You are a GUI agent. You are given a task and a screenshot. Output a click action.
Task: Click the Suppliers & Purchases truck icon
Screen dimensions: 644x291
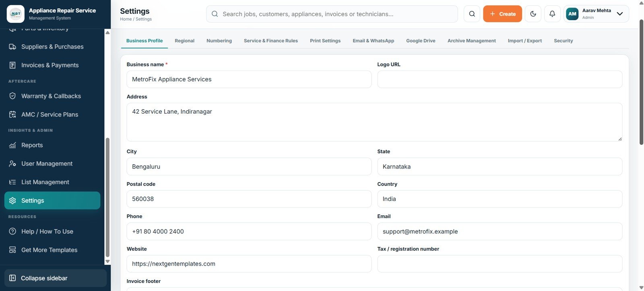click(x=12, y=47)
